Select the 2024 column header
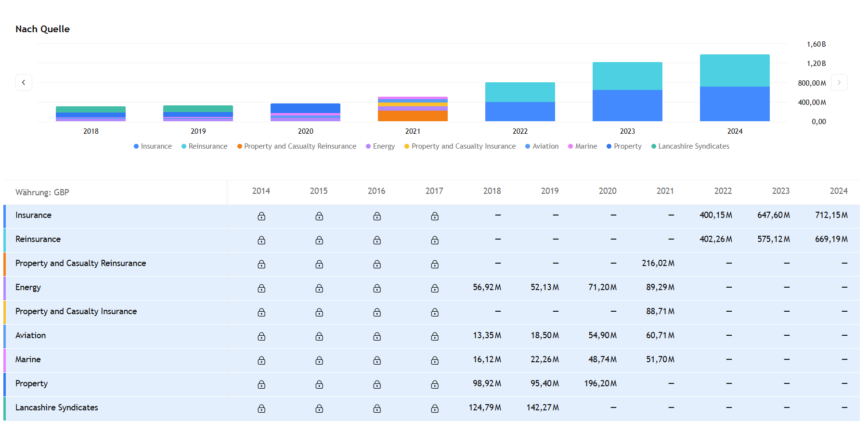This screenshot has width=868, height=432. [x=838, y=191]
